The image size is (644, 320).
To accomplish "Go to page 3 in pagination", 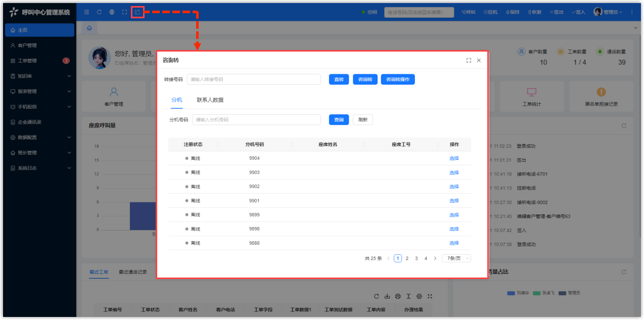I will click(x=417, y=258).
